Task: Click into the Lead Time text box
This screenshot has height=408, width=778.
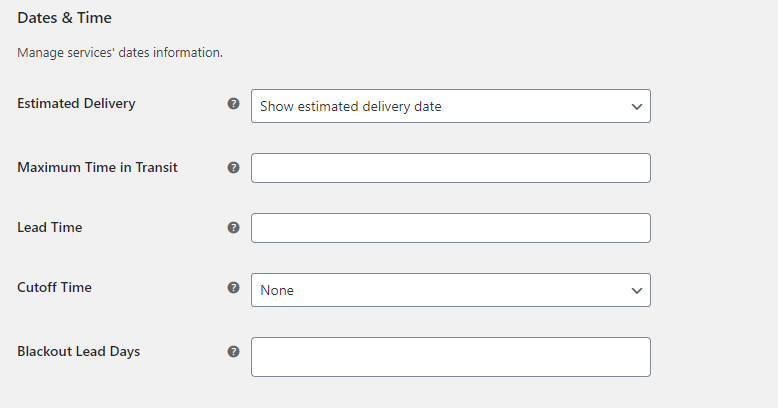Action: (451, 228)
